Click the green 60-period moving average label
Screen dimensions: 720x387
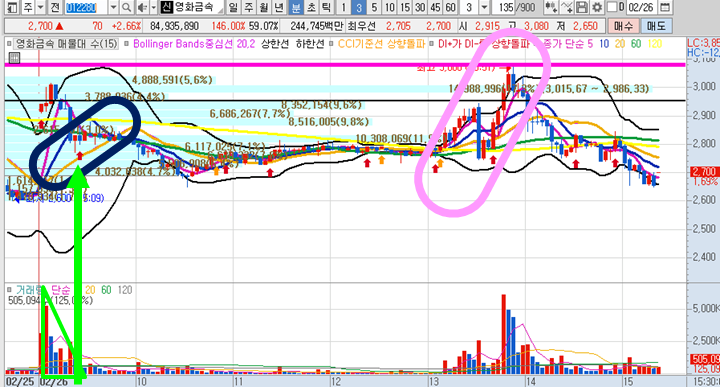click(636, 44)
